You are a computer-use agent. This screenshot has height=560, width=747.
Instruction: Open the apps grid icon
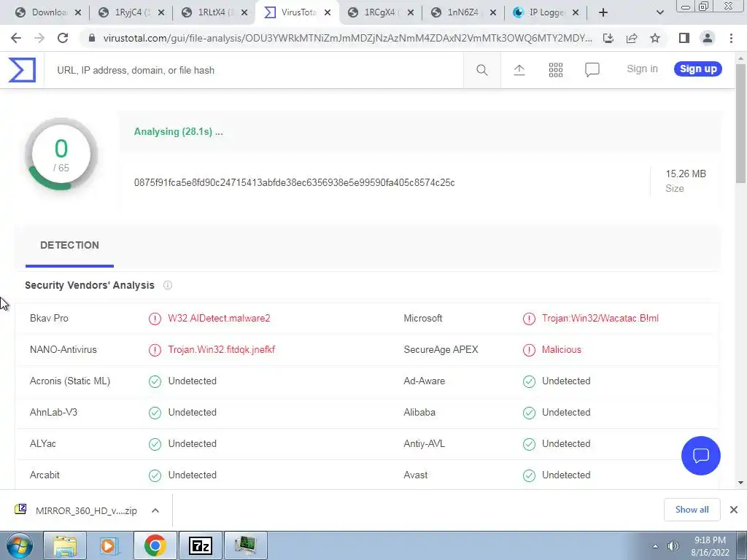[x=555, y=70]
